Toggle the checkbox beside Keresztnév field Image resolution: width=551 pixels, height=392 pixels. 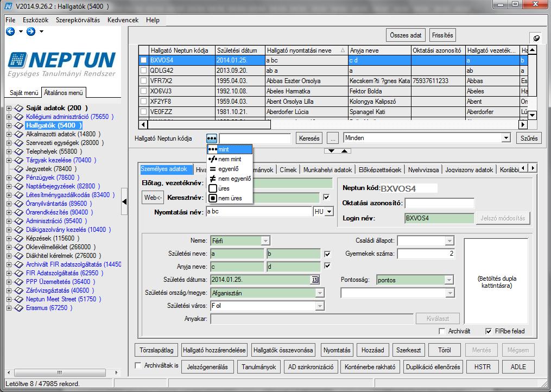326,197
